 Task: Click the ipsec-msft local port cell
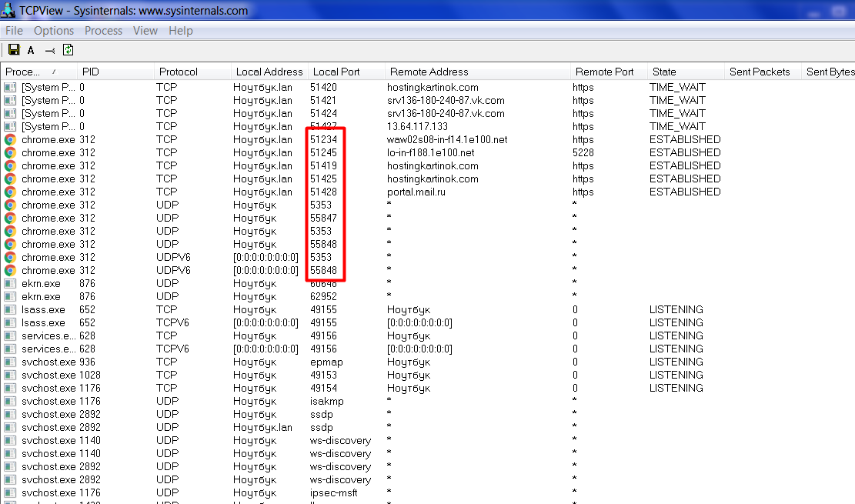pos(334,493)
